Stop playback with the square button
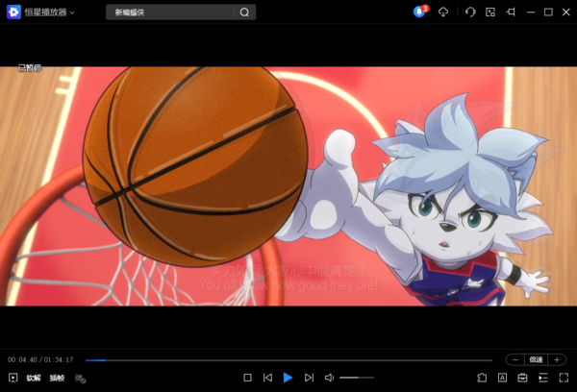Screen dimensions: 577x392 click(x=247, y=378)
